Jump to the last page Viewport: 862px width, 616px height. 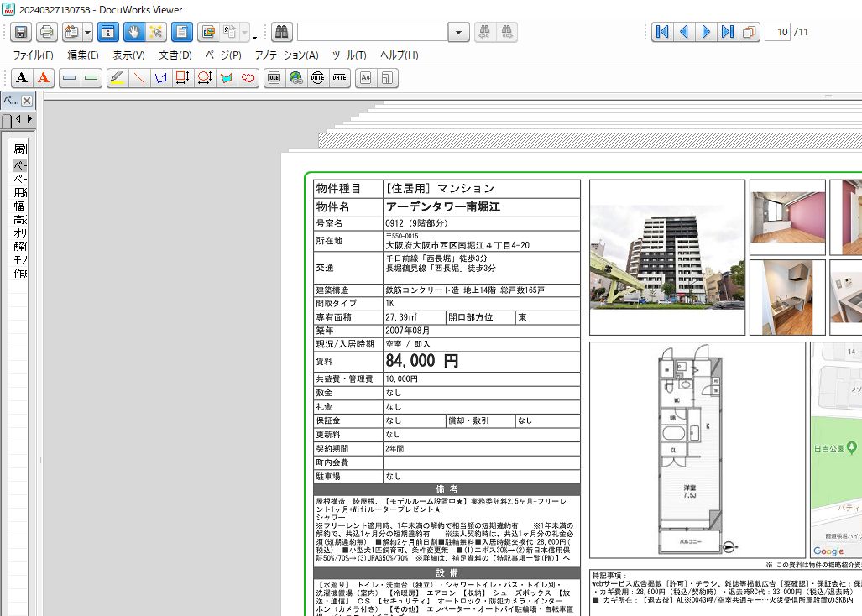click(x=728, y=32)
